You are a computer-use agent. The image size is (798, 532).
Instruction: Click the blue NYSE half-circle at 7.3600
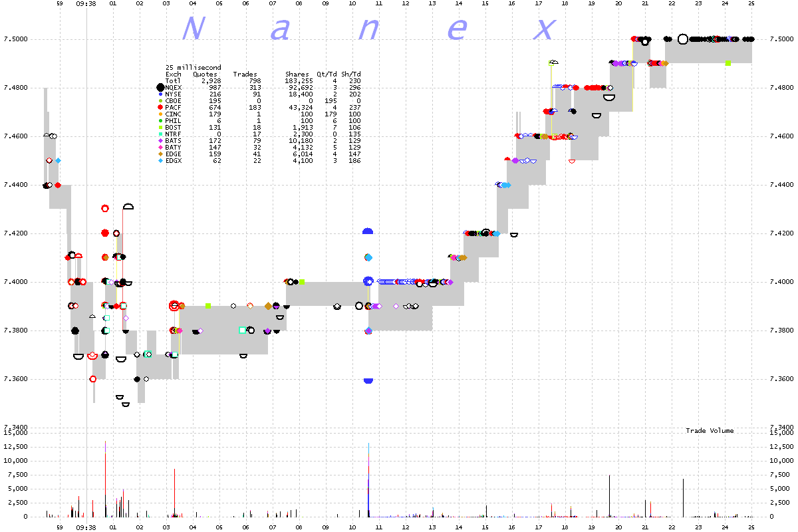pos(368,380)
